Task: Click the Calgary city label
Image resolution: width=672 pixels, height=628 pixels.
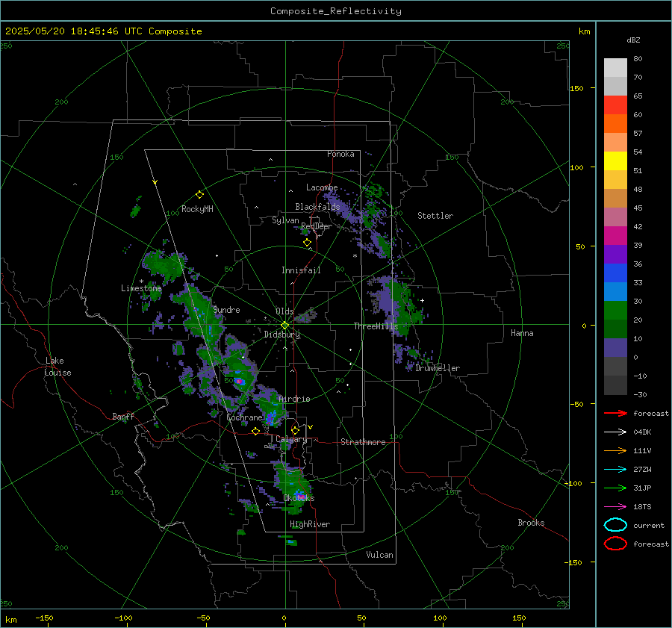Action: (x=291, y=439)
